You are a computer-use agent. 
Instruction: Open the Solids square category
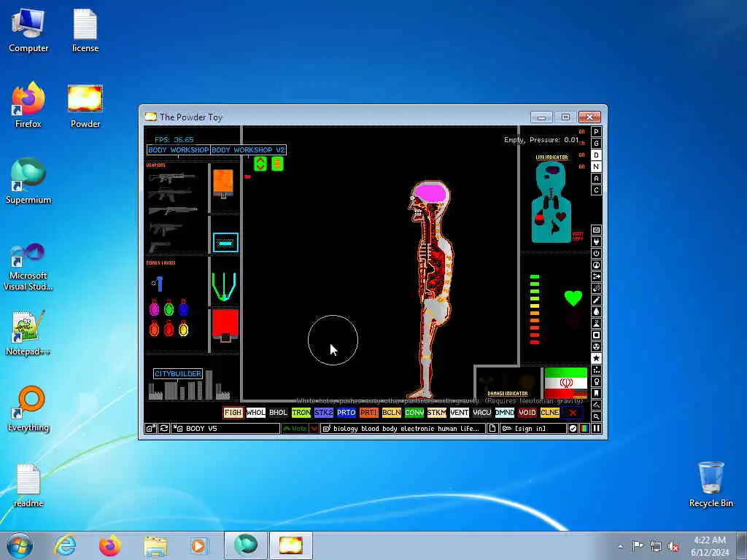coord(596,335)
